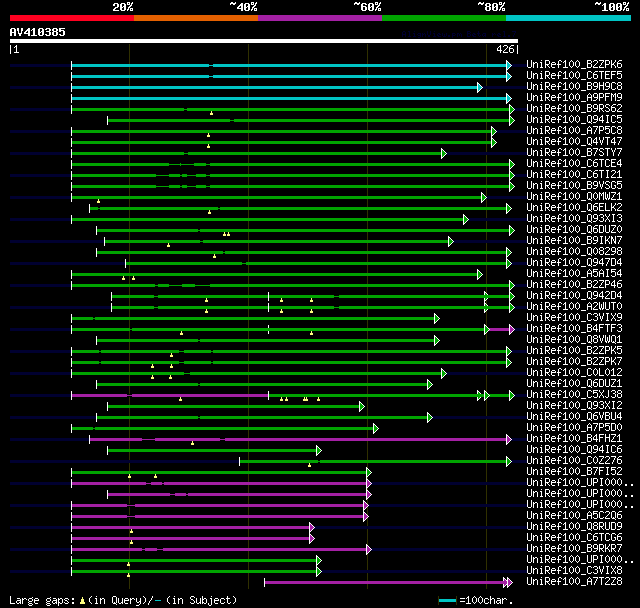
Task: Open the UniRef100_B4FTF3 label
Action: coord(574,329)
